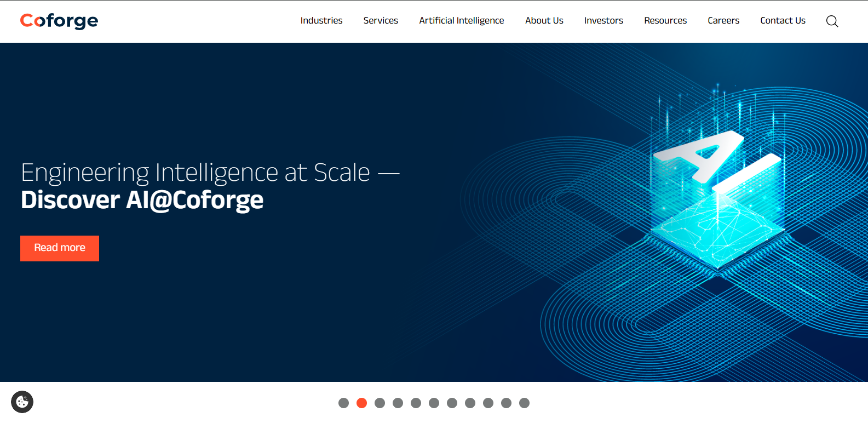This screenshot has height=423, width=868.
Task: Select the tenth carousel slide dot
Action: click(x=506, y=403)
